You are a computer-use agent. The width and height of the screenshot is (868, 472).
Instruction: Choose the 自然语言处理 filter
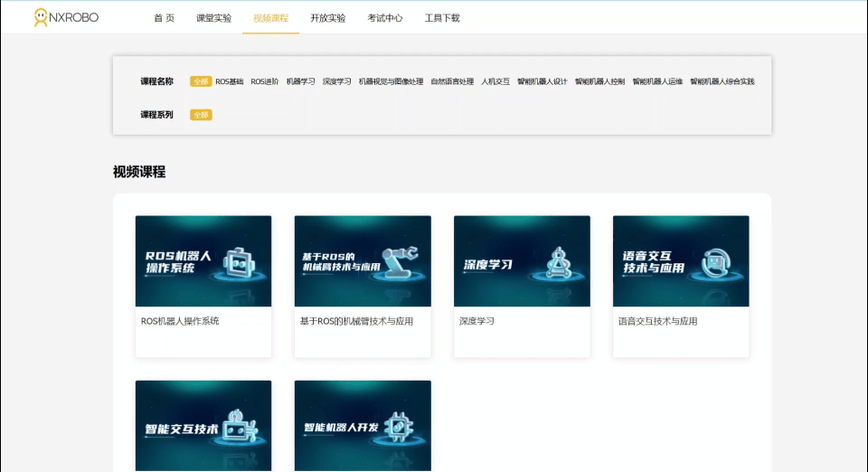click(x=452, y=81)
